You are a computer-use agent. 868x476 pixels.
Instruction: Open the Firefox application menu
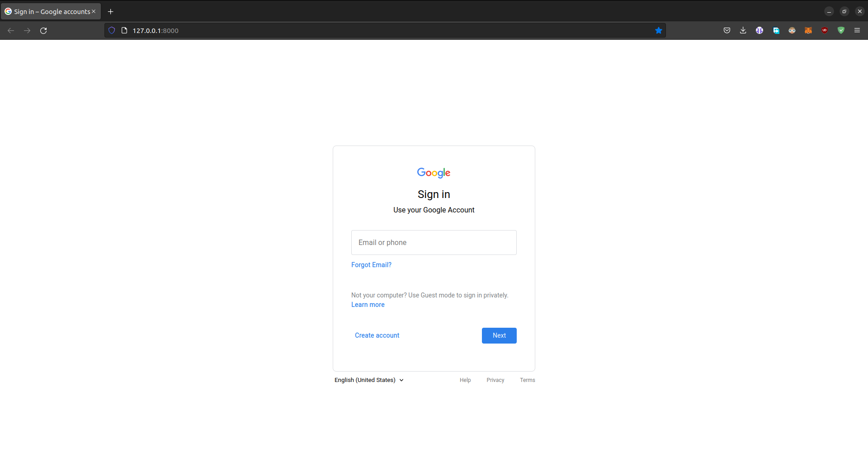(x=857, y=30)
